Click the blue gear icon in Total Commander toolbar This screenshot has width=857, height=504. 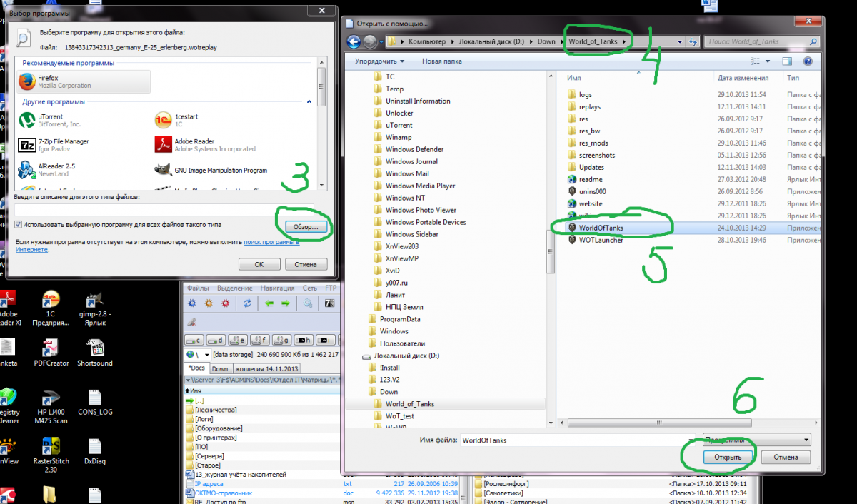[x=191, y=303]
